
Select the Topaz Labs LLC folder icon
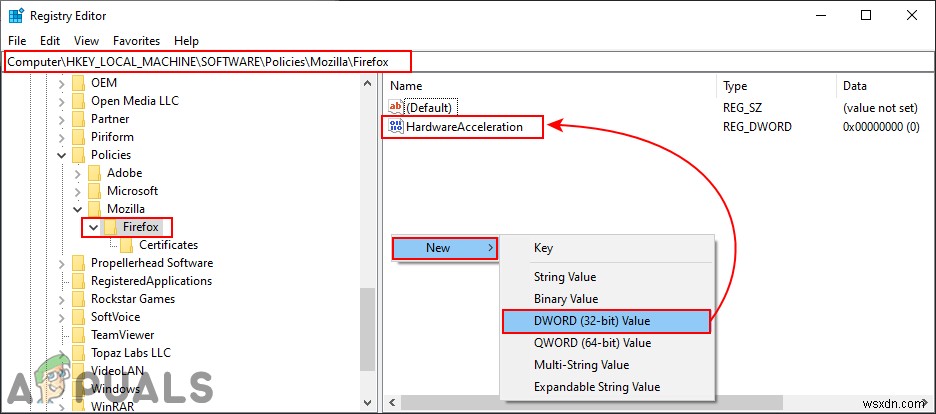(78, 353)
